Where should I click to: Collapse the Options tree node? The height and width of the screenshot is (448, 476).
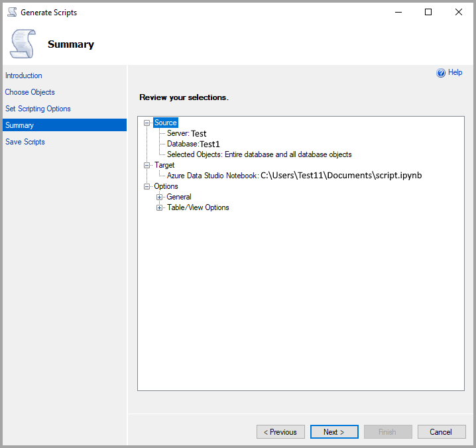[x=148, y=186]
